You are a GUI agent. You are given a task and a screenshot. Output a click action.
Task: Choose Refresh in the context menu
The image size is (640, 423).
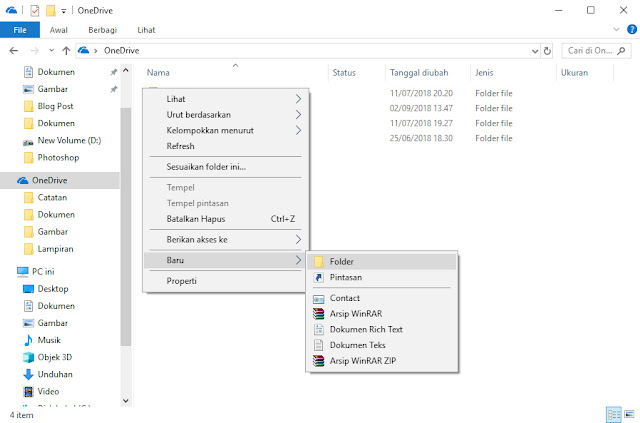coord(226,146)
